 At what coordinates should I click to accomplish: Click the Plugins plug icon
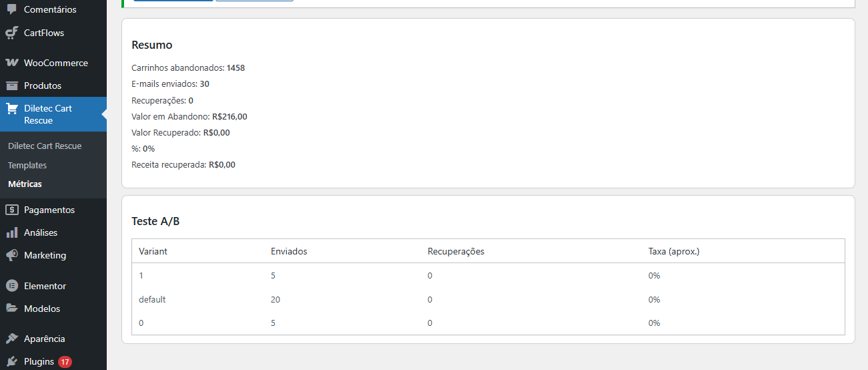tap(12, 361)
